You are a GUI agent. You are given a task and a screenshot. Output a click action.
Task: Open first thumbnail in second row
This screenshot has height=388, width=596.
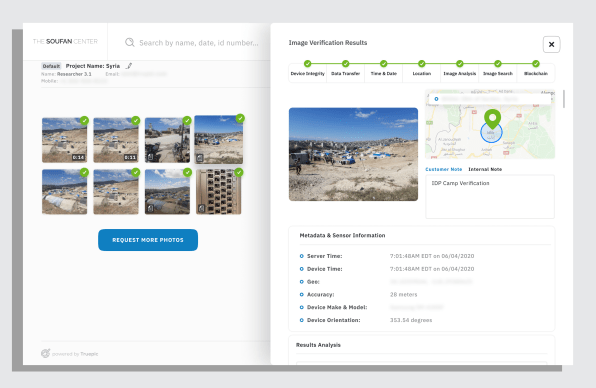click(64, 192)
